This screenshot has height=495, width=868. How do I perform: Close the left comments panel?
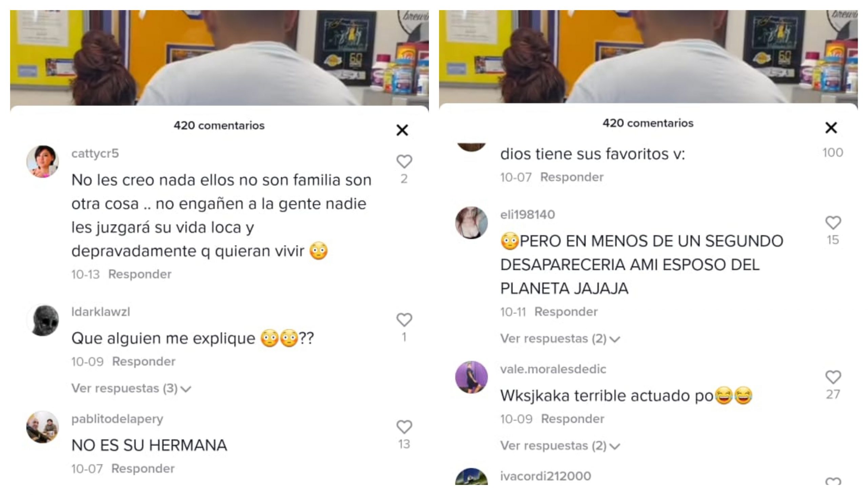402,130
